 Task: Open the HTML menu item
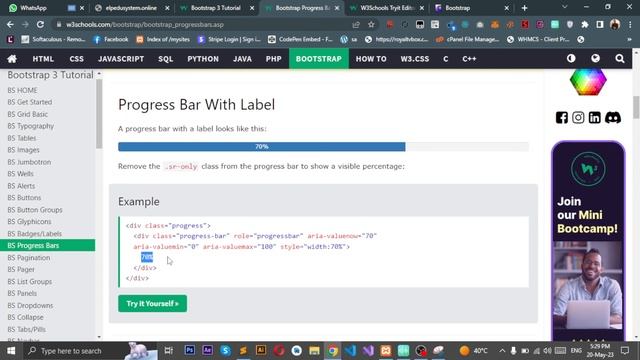coord(43,59)
